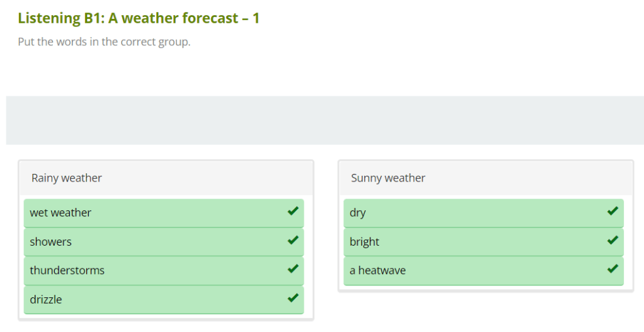Click the Sunny weather group header
This screenshot has height=332, width=644.
(x=388, y=178)
